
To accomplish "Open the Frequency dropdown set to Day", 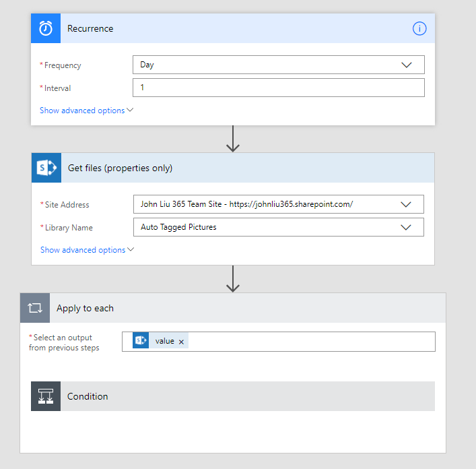I will tap(278, 65).
